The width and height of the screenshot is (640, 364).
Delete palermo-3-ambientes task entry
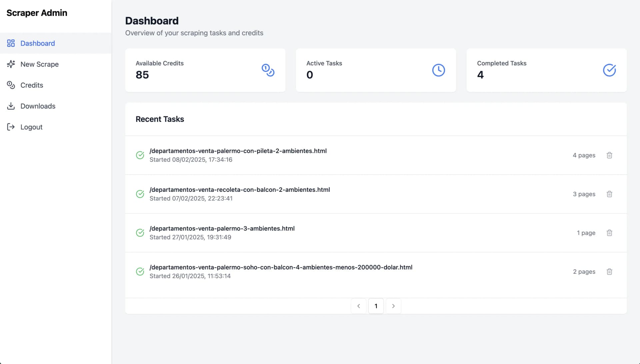click(610, 233)
